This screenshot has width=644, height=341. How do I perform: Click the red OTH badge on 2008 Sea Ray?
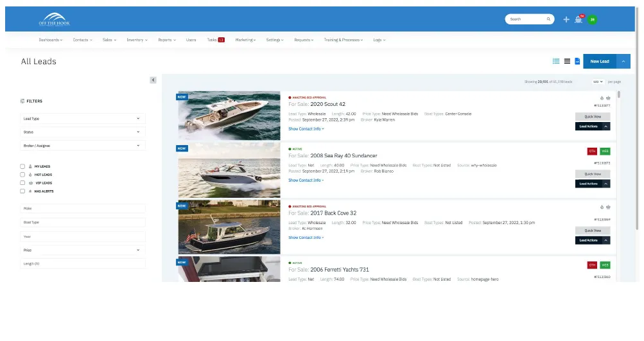click(x=592, y=151)
